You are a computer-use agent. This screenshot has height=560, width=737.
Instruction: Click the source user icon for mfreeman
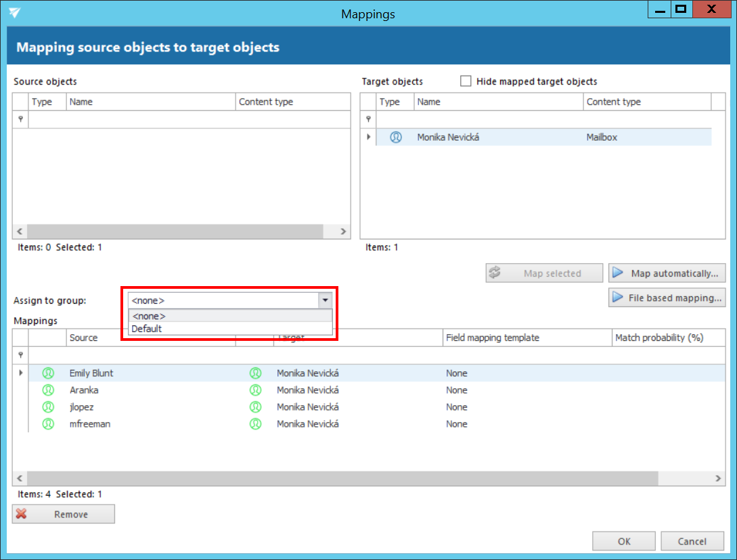point(48,424)
